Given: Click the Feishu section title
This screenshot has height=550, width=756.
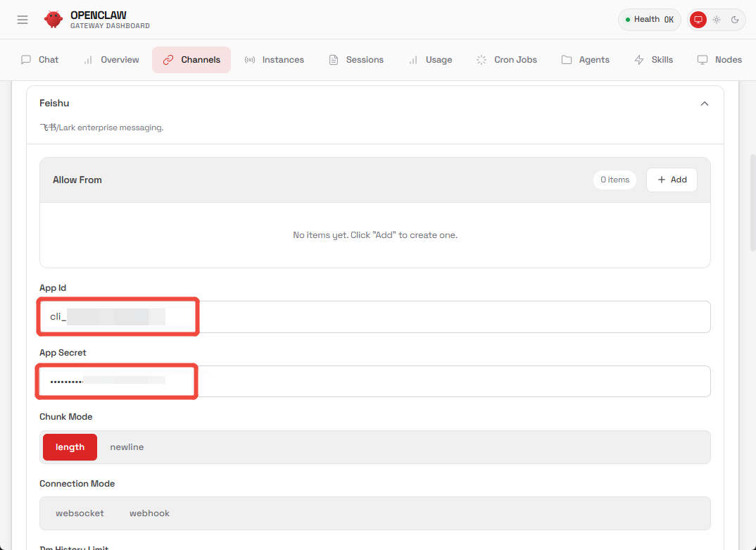Looking at the screenshot, I should pos(54,104).
